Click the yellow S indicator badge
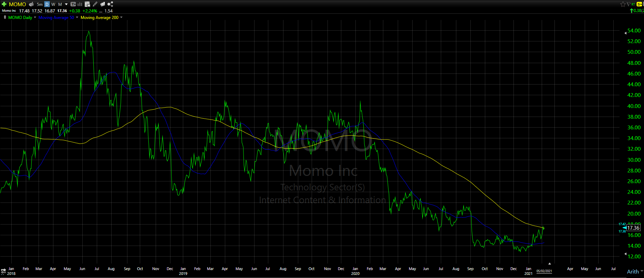 point(639,4)
